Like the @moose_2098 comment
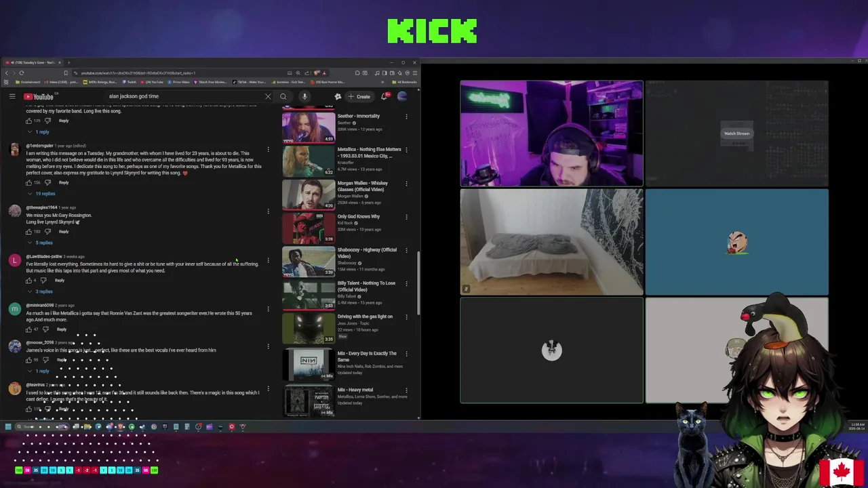868x488 pixels. (28, 360)
